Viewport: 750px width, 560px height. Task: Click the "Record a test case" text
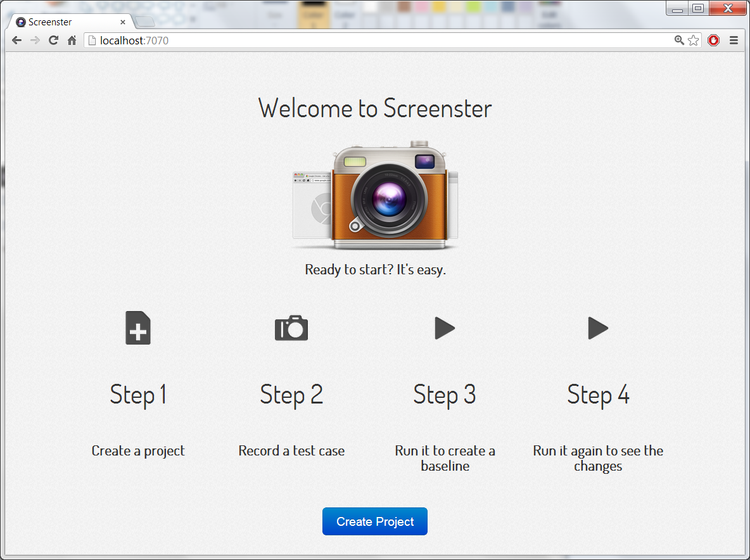tap(291, 451)
